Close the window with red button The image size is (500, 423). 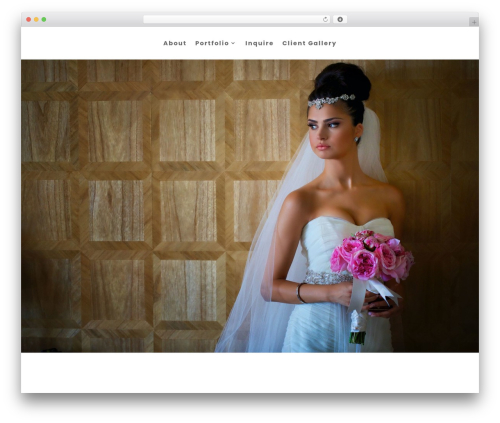pos(29,20)
